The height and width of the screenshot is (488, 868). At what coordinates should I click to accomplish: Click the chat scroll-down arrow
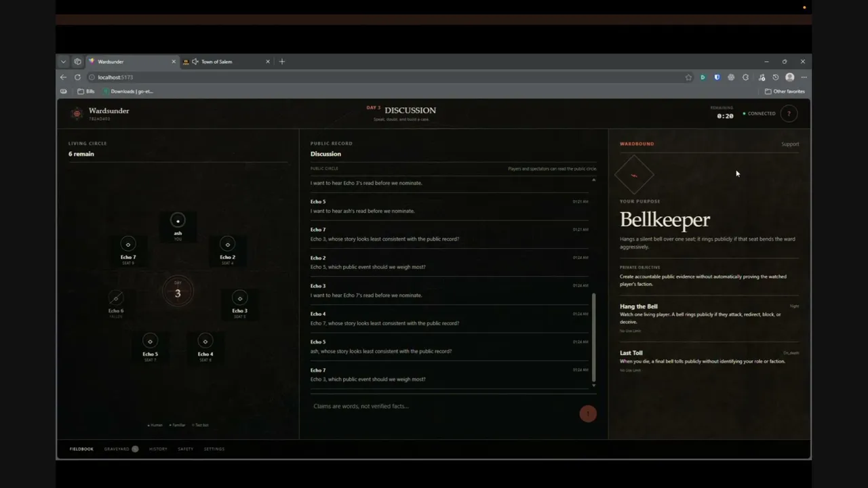point(594,386)
